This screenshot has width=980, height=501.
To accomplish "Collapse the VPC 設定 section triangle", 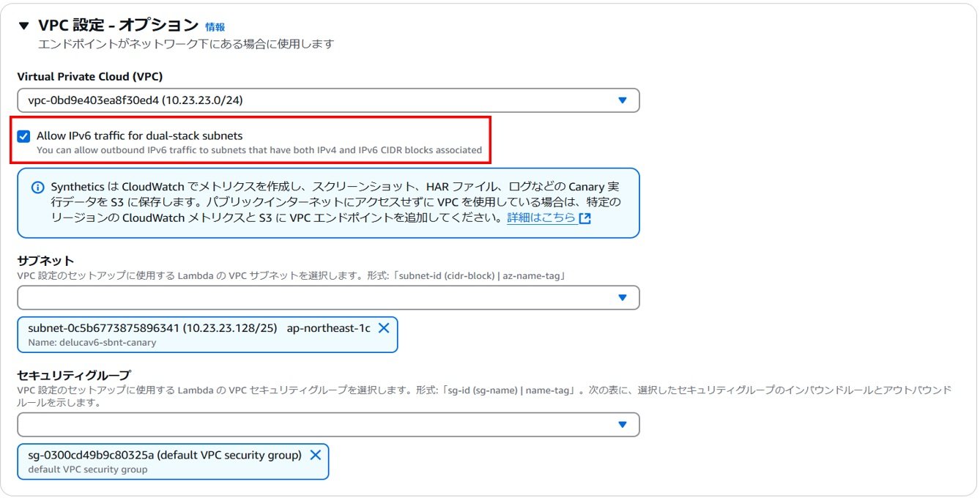I will pyautogui.click(x=24, y=26).
